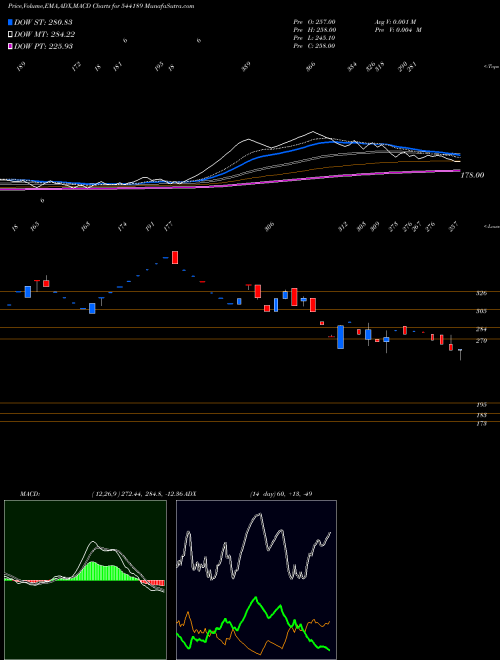The height and width of the screenshot is (660, 500).
Task: Click the Pre H: 258.00 value
Action: [314, 29]
